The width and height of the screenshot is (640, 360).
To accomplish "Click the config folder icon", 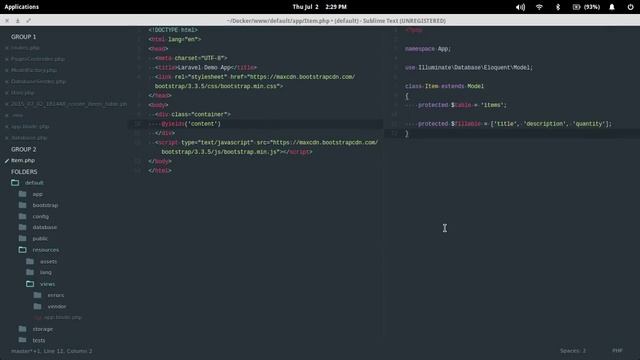I will point(22,216).
